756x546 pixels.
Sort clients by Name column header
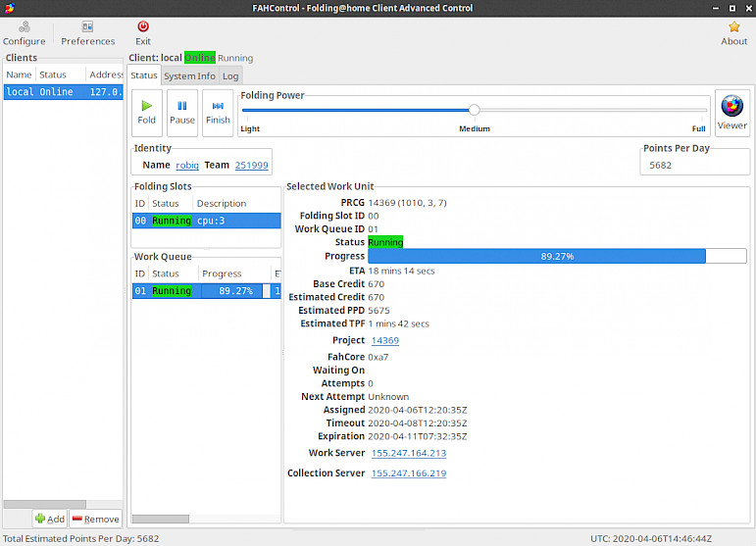(x=19, y=74)
